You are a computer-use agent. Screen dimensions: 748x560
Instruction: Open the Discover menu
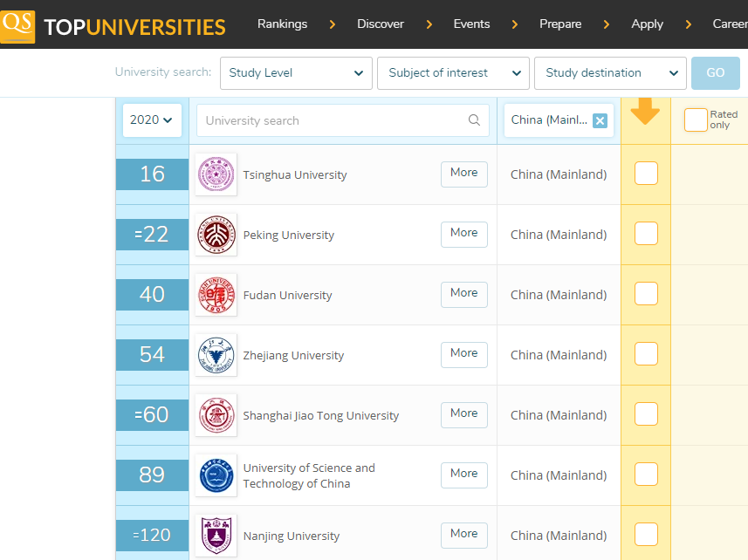tap(381, 24)
